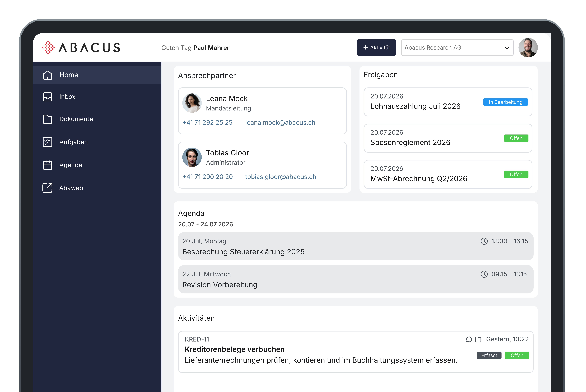Click the Aufgaben checklist icon
The width and height of the screenshot is (586, 392).
[48, 142]
